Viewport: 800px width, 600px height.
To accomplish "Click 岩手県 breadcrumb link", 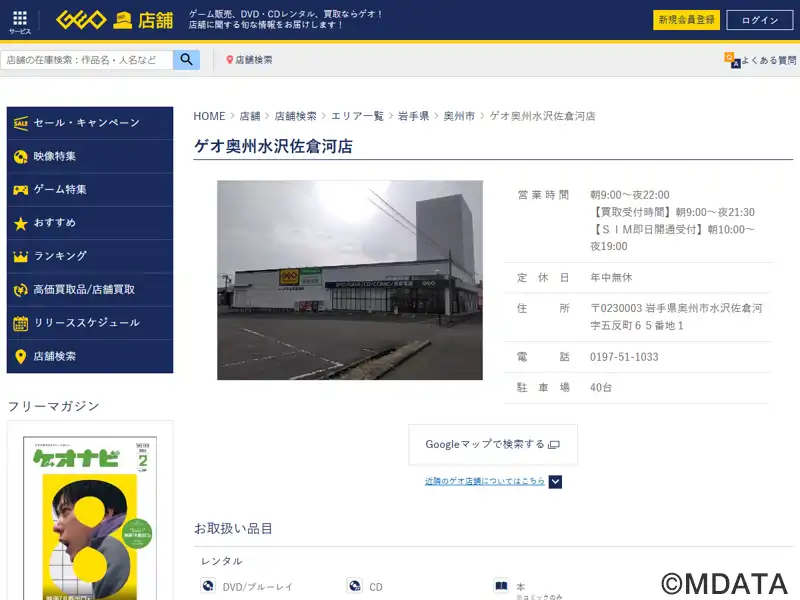I will point(413,116).
